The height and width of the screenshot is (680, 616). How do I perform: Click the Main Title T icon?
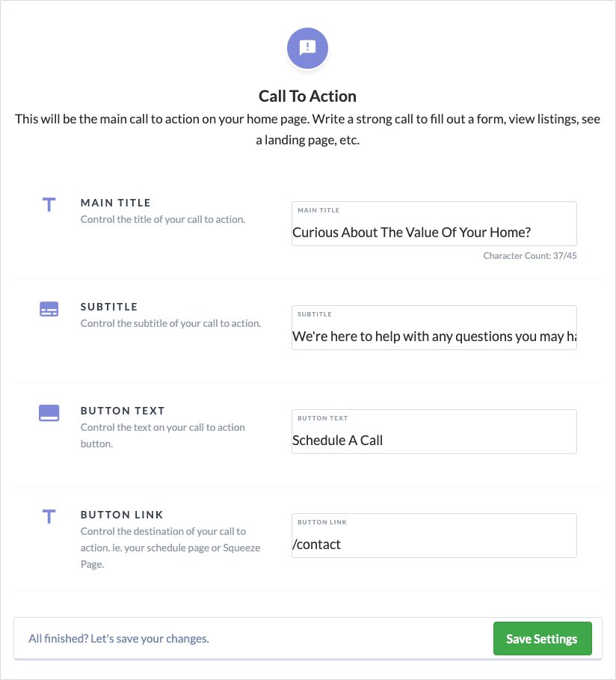(49, 204)
